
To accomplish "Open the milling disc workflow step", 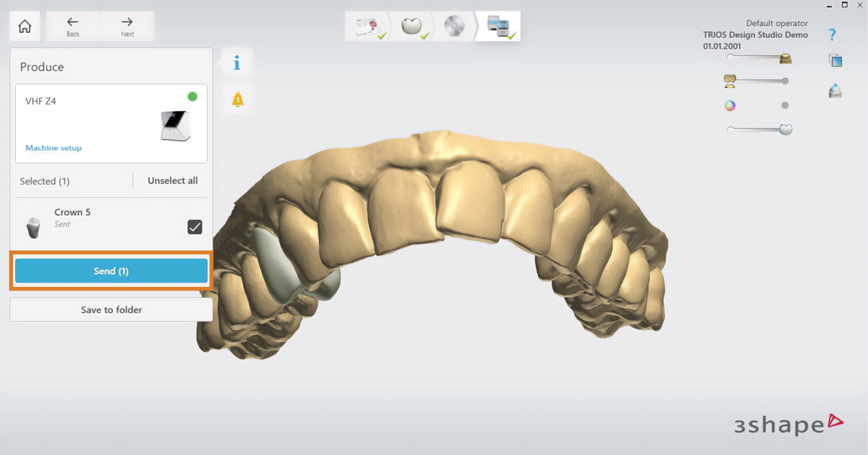I will 454,26.
